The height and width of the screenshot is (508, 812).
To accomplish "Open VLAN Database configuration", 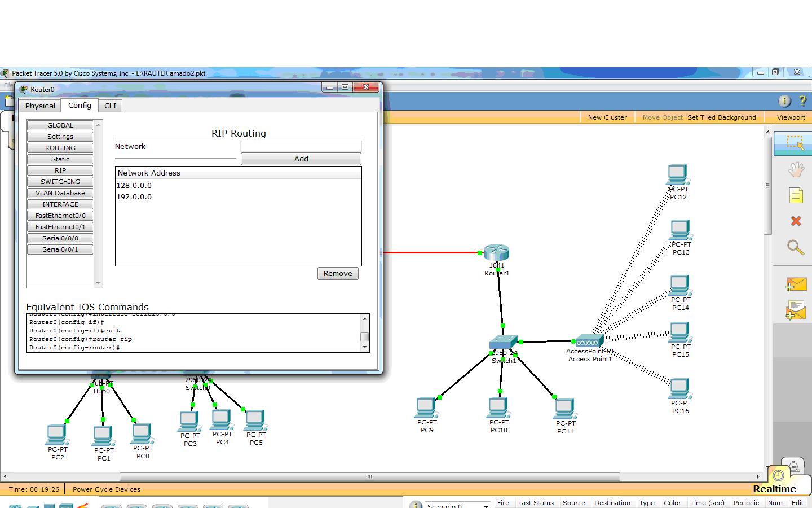I will (60, 193).
